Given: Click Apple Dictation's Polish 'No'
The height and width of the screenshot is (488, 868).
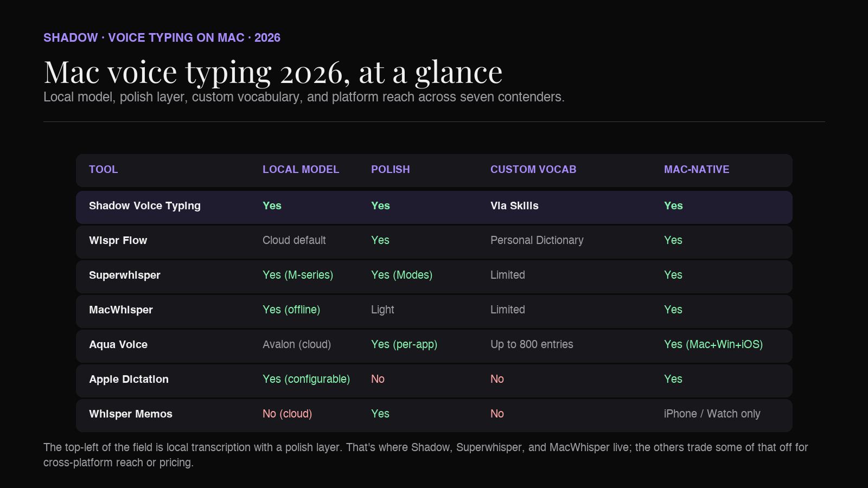Looking at the screenshot, I should pos(378,380).
